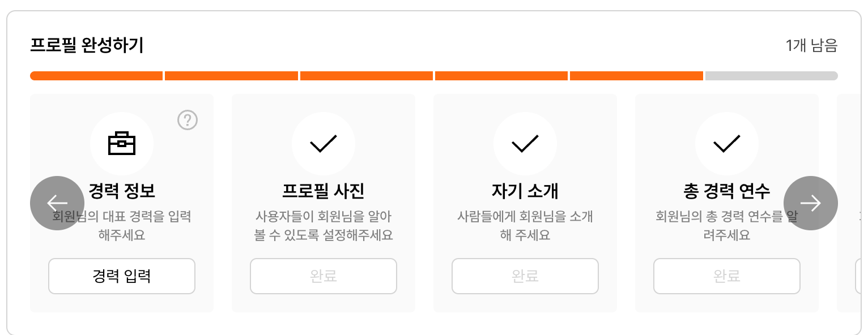Open the question mark help icon
The height and width of the screenshot is (335, 868).
[x=187, y=120]
